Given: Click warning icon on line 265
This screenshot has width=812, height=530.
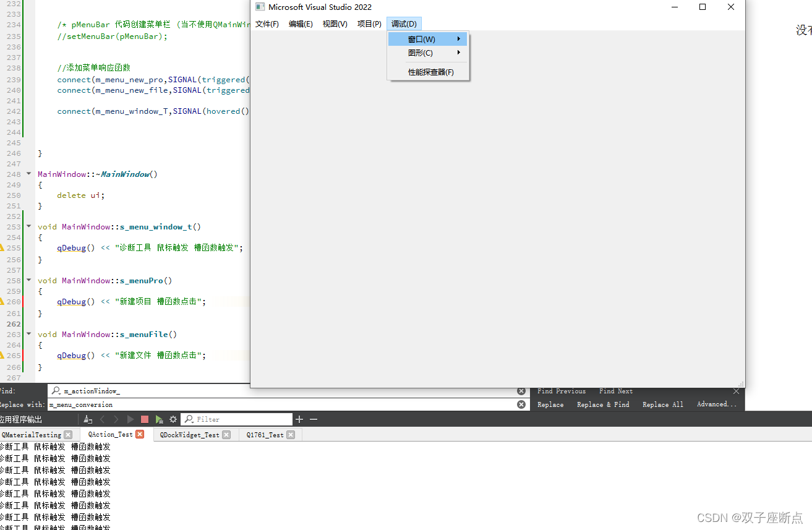Looking at the screenshot, I should (x=2, y=355).
